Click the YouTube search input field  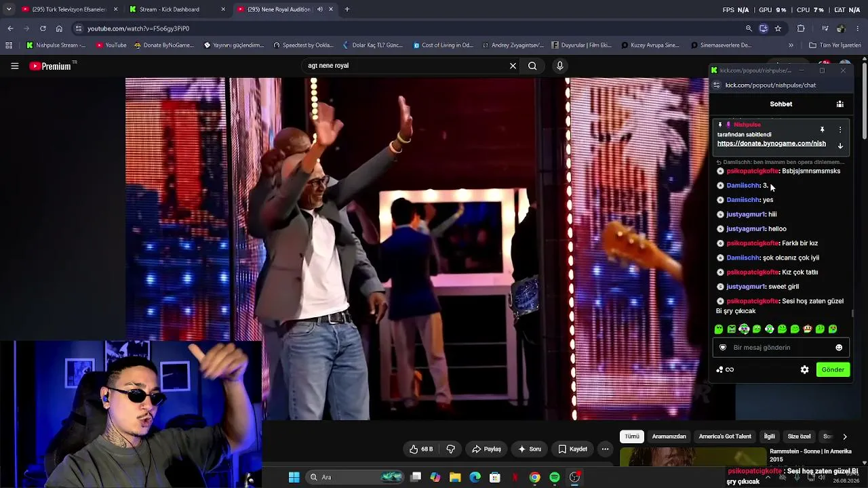(403, 66)
